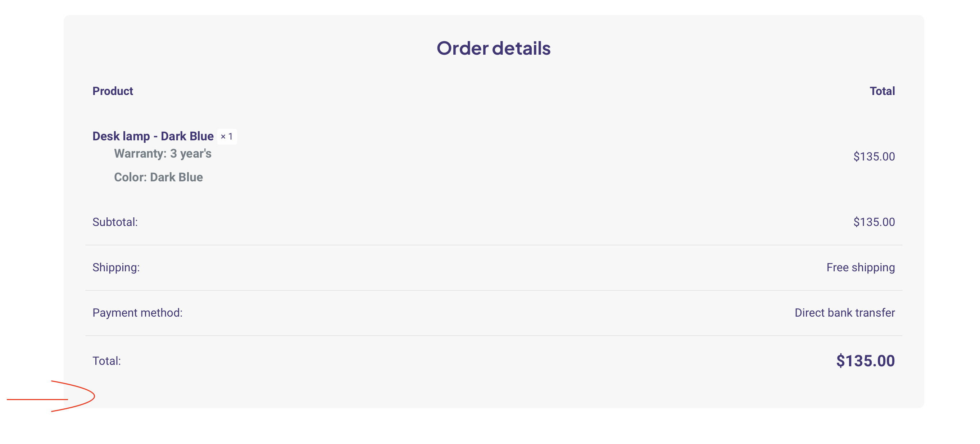The width and height of the screenshot is (980, 444).
Task: Select the Warranty: 3 year's text
Action: click(x=163, y=154)
